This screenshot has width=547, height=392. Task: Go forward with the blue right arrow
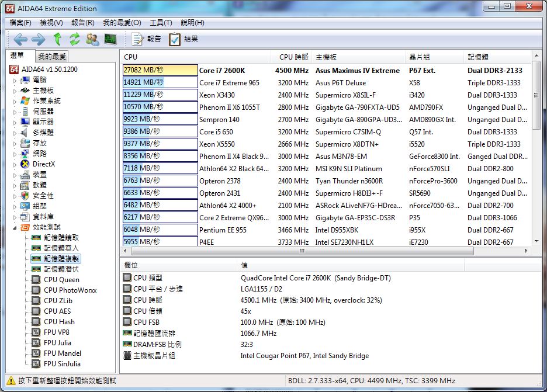(x=39, y=39)
